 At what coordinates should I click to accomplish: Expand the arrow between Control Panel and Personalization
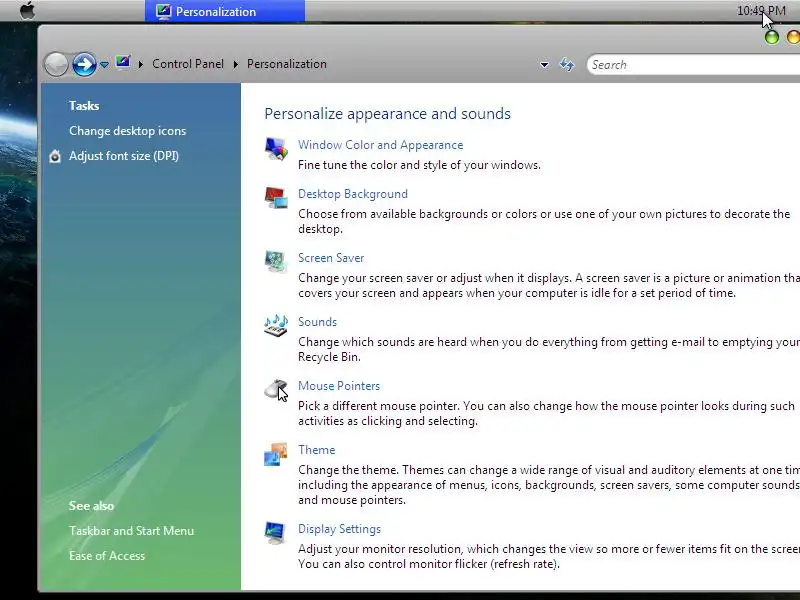pos(236,64)
